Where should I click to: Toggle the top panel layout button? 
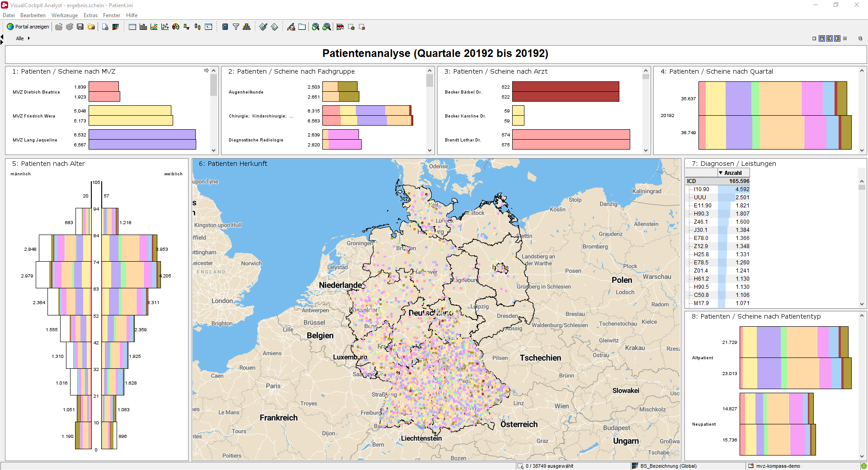point(822,38)
